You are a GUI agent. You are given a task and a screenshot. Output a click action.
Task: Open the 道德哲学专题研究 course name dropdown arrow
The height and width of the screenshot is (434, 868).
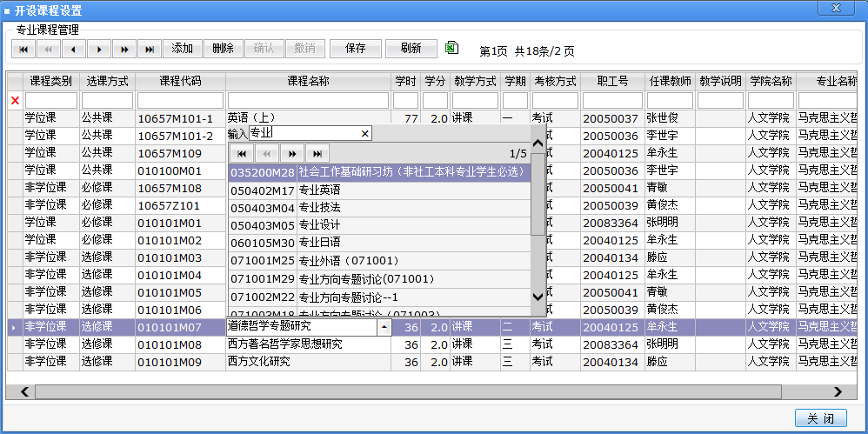384,327
